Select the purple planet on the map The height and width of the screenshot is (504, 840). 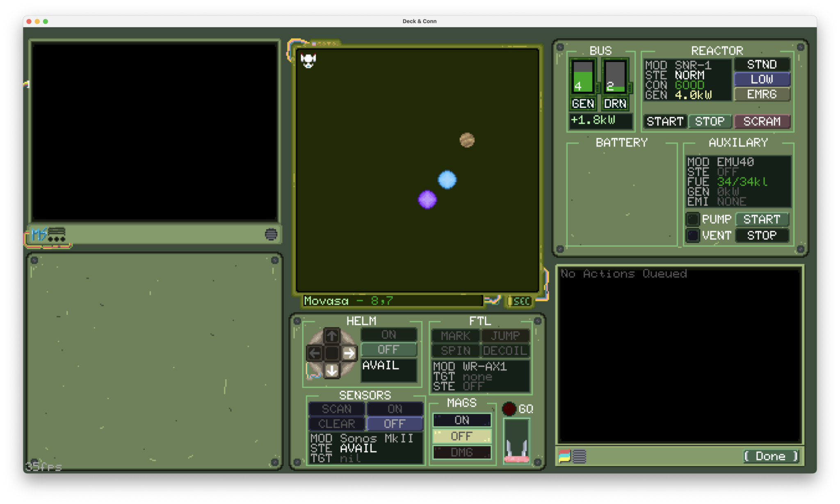point(427,200)
